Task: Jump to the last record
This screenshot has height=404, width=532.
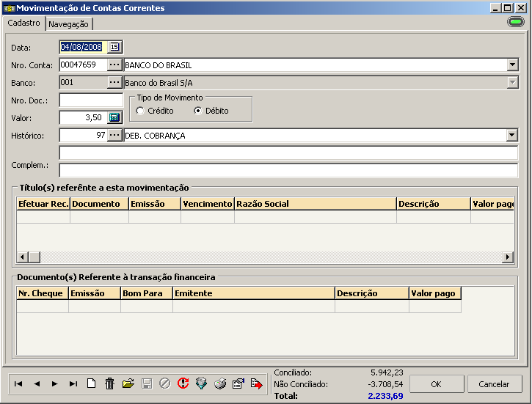Action: 73,383
